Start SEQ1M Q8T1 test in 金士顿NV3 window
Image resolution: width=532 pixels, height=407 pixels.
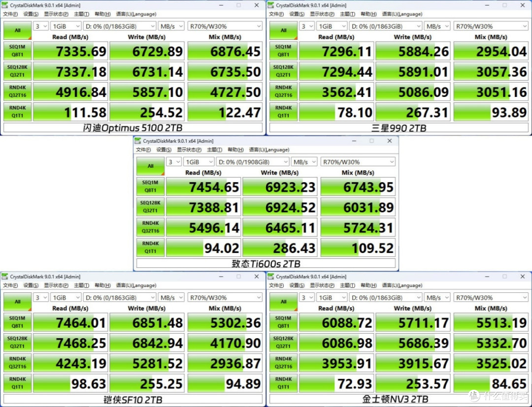[x=284, y=322]
